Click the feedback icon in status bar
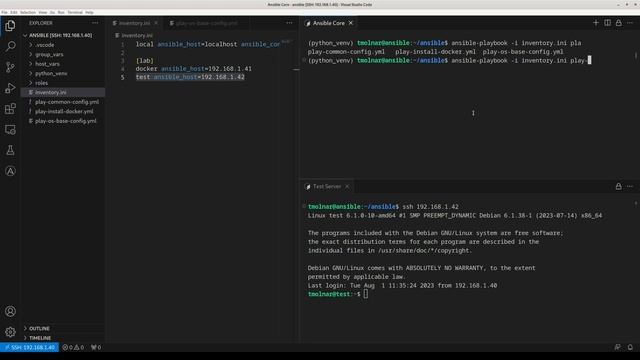 [x=618, y=347]
